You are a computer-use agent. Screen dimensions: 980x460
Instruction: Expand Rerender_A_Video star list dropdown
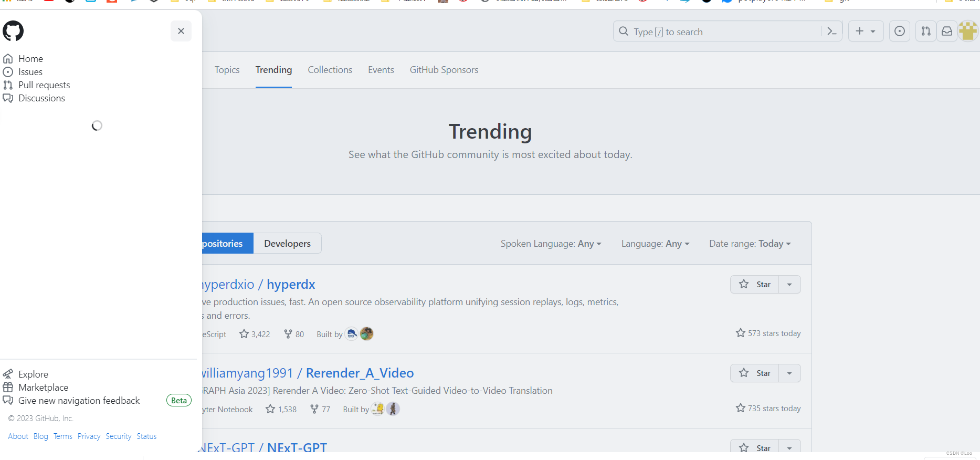790,373
